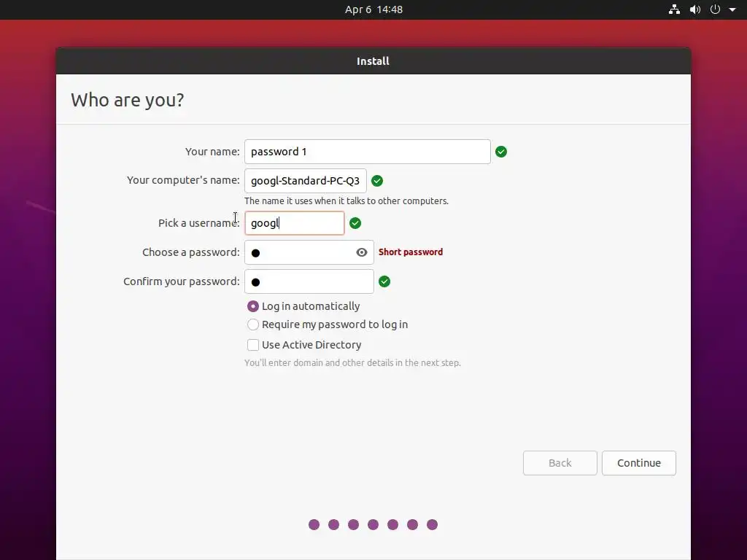747x560 pixels.
Task: Focus the computer's name field
Action: click(306, 181)
